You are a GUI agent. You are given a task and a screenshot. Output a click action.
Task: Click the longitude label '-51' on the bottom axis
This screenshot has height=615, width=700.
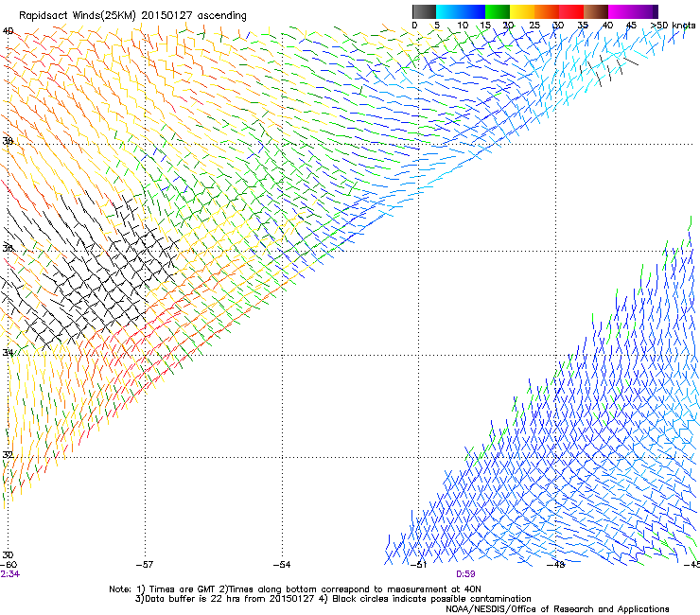(418, 565)
